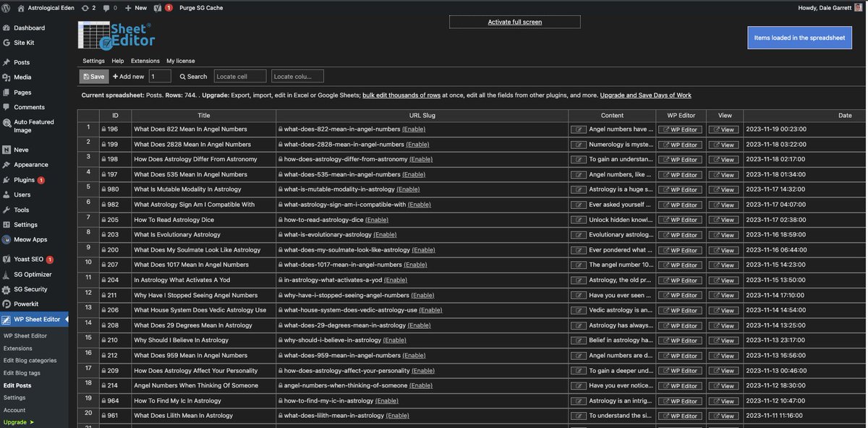Open the sheet editor Settings menu

(93, 61)
